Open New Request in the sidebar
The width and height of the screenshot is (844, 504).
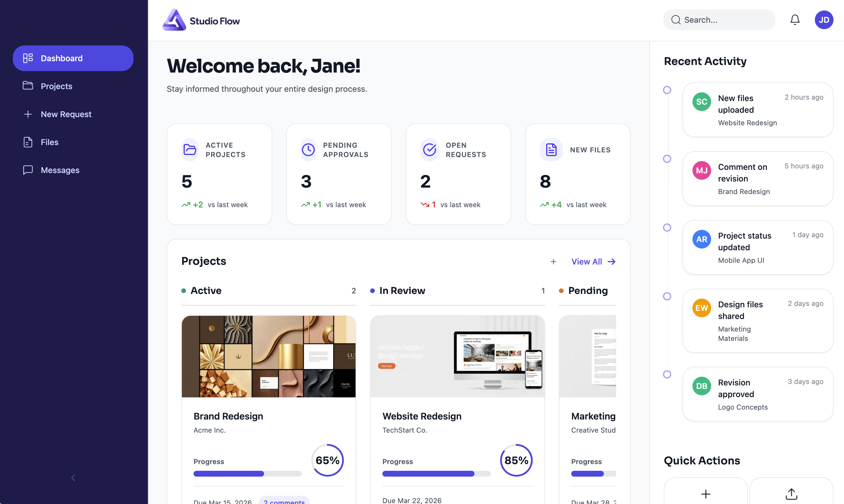point(73,114)
